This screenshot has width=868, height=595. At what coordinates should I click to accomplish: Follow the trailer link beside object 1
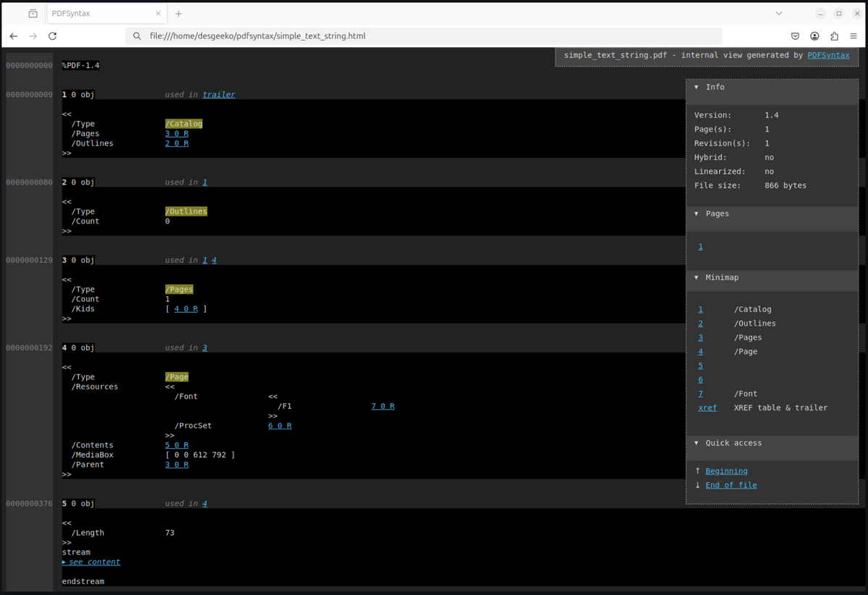218,94
